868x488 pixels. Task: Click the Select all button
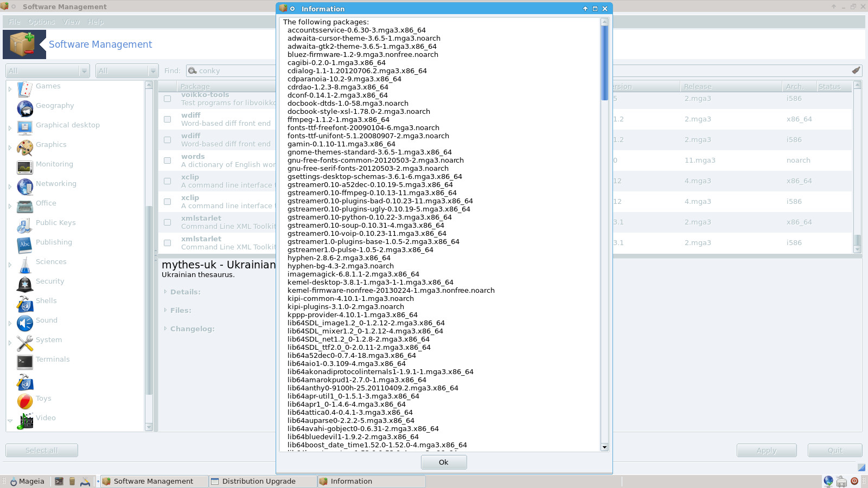(x=42, y=450)
